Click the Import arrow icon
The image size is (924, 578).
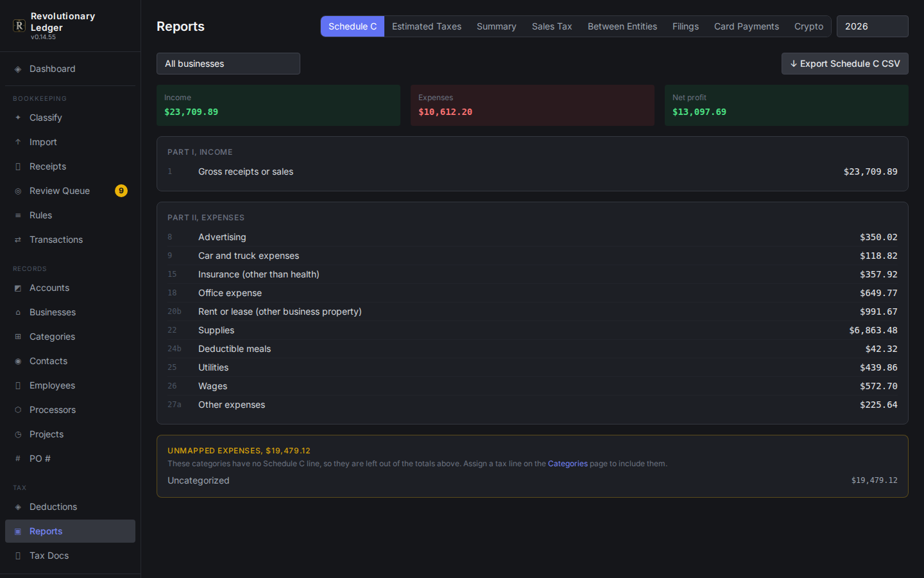click(x=18, y=143)
